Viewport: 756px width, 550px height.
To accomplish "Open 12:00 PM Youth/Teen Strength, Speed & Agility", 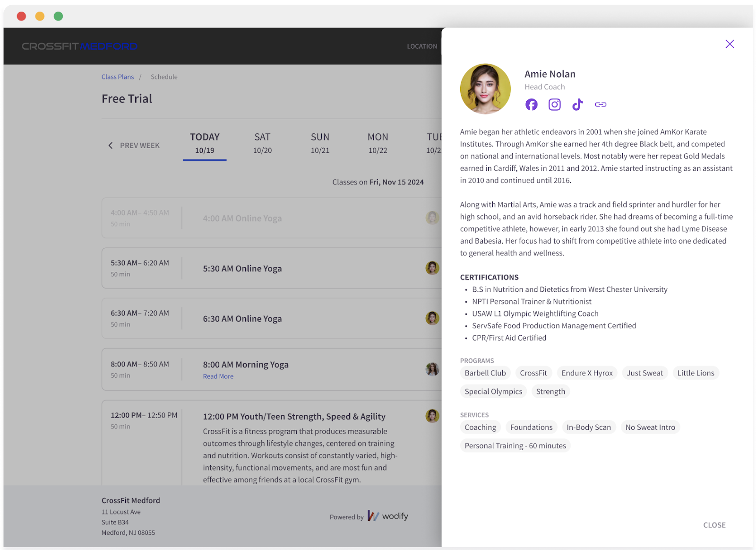I will coord(294,417).
